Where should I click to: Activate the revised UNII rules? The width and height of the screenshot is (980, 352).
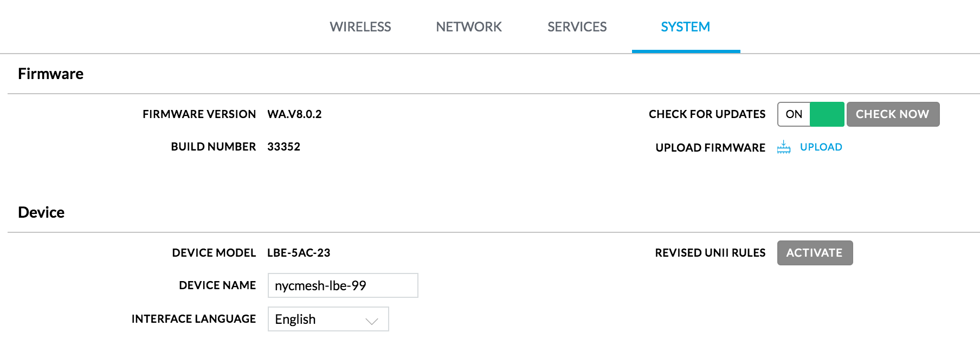tap(815, 253)
